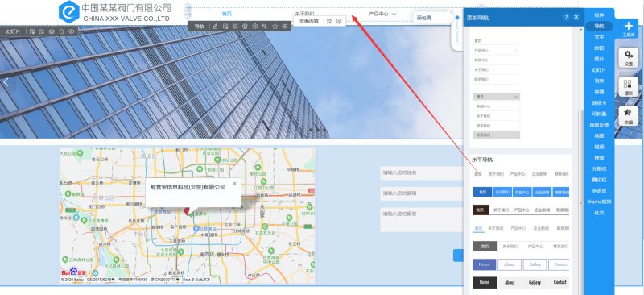Close the map info popup for 易营宝信息科技

pos(234,184)
